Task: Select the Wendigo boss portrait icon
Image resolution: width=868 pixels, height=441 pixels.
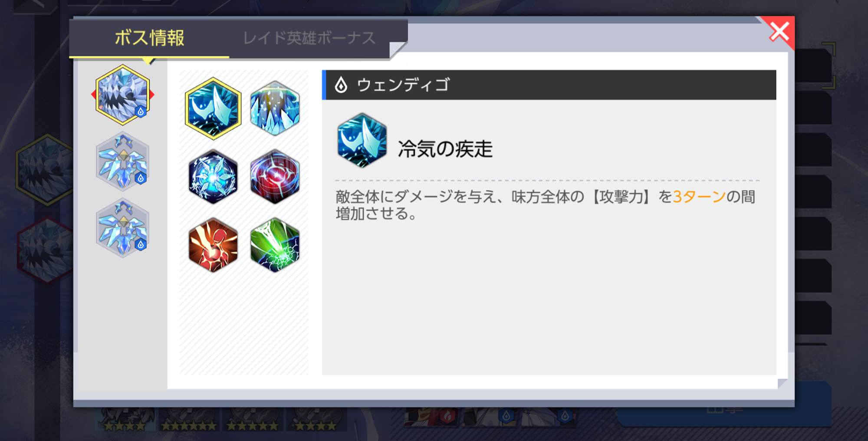Action: pos(122,94)
